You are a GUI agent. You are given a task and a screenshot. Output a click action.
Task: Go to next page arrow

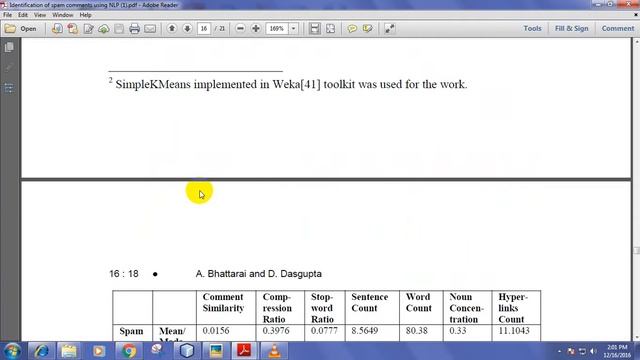point(187,29)
